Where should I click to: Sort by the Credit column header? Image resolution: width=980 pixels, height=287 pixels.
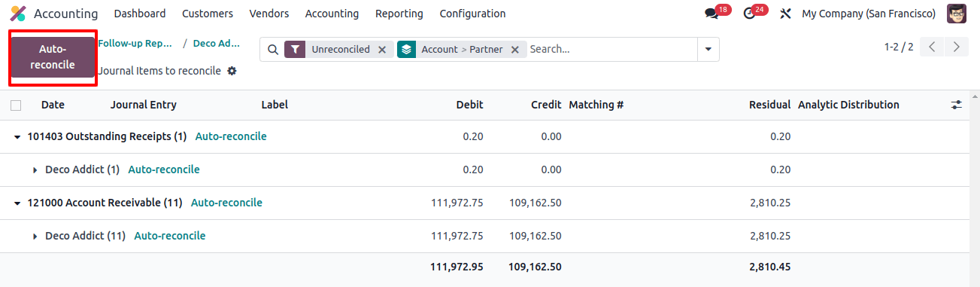coord(546,105)
